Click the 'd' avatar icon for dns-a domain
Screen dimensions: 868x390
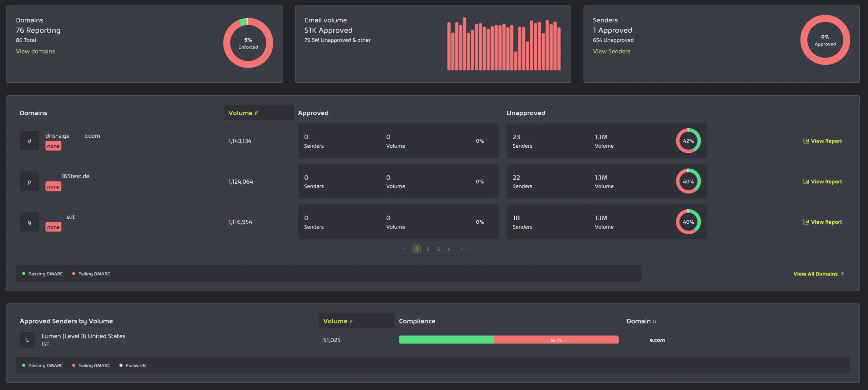pyautogui.click(x=29, y=141)
